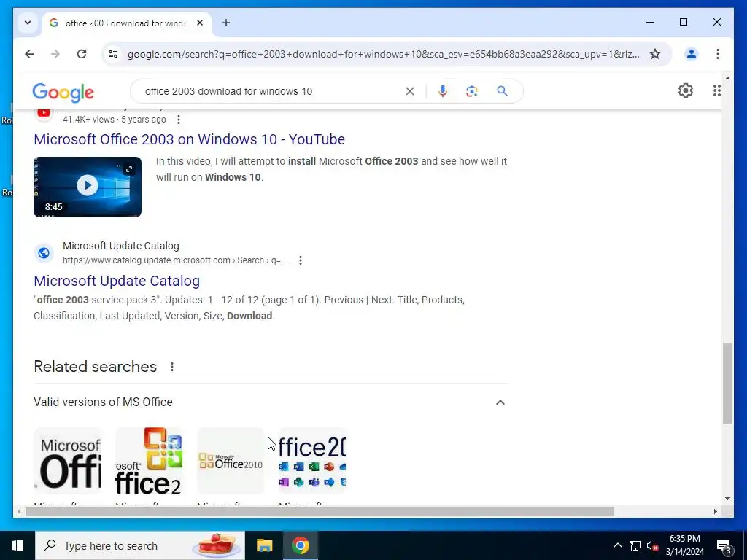The image size is (747, 560).
Task: Open more options for YouTube result
Action: point(179,120)
